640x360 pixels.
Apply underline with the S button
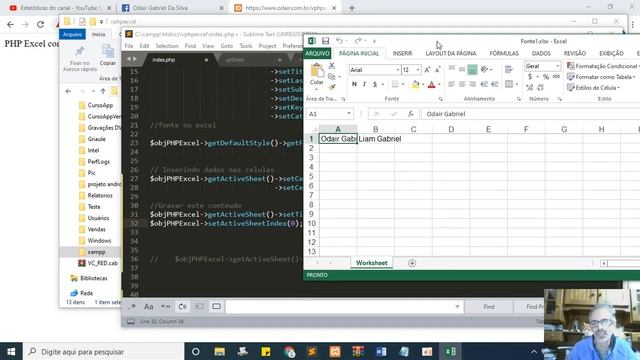375,84
